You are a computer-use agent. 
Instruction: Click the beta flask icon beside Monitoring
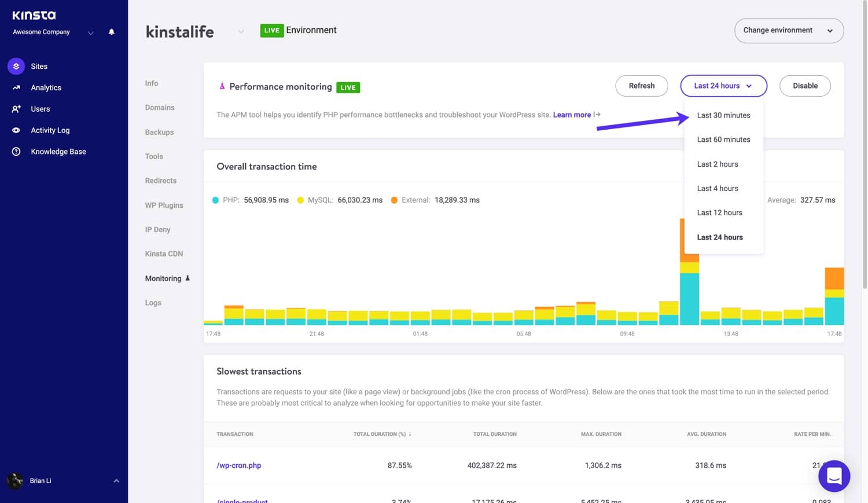click(x=187, y=278)
